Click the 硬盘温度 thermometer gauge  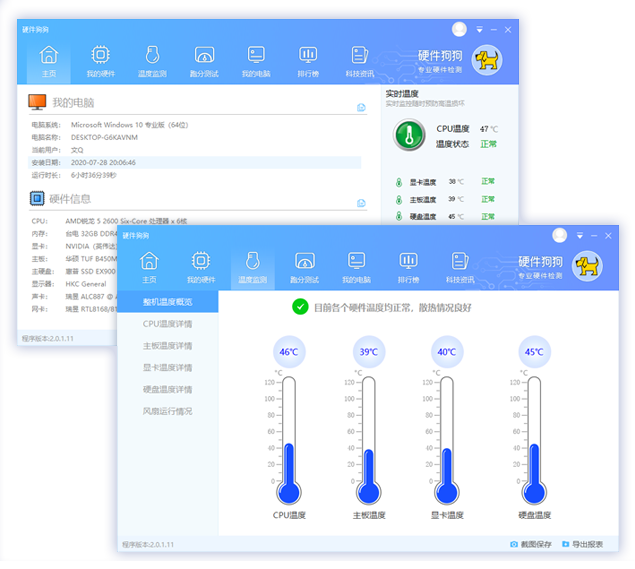[x=534, y=440]
